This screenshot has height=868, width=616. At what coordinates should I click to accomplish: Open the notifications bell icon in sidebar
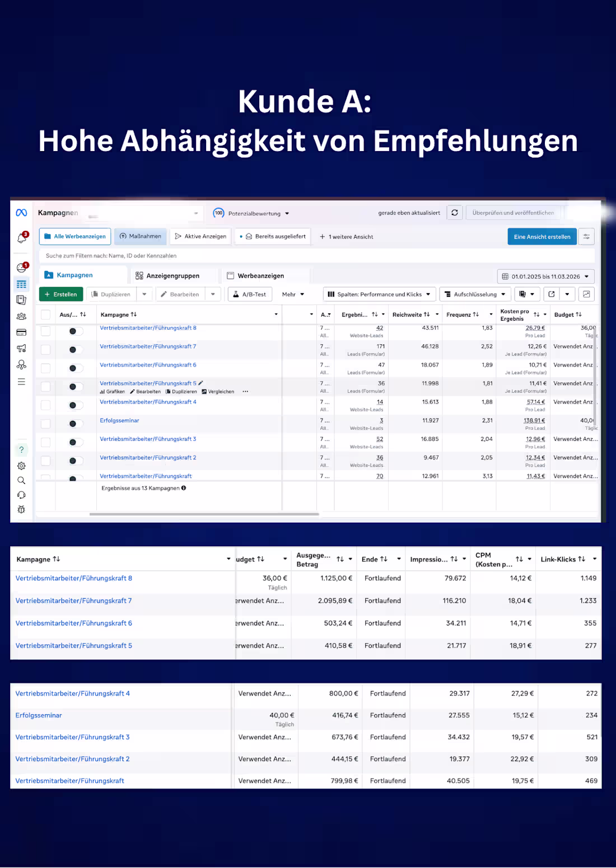(x=21, y=238)
